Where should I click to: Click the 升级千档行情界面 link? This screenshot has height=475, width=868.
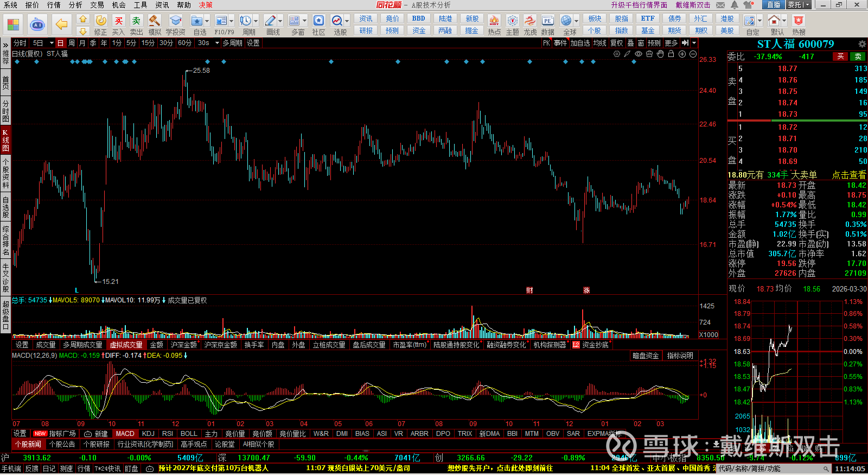coord(639,5)
